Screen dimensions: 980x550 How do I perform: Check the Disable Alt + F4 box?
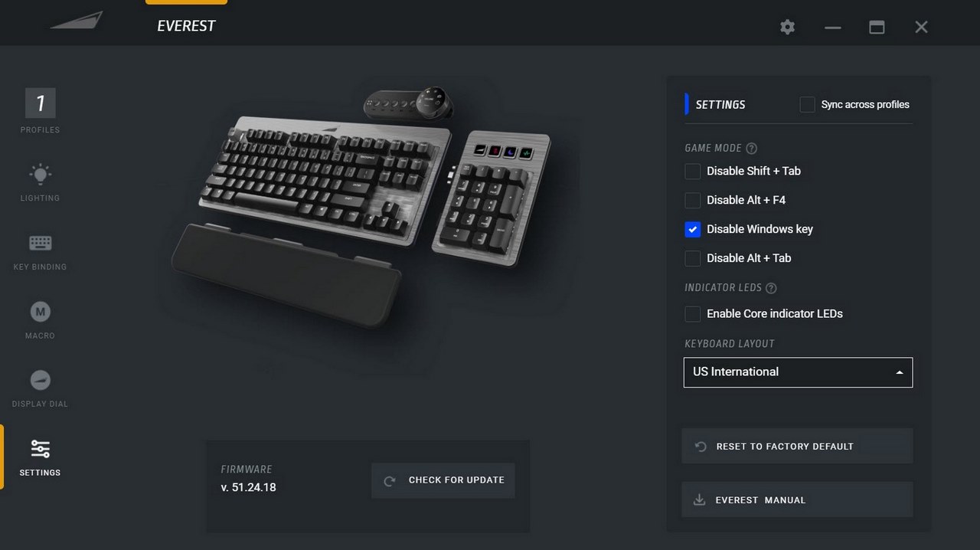(692, 200)
